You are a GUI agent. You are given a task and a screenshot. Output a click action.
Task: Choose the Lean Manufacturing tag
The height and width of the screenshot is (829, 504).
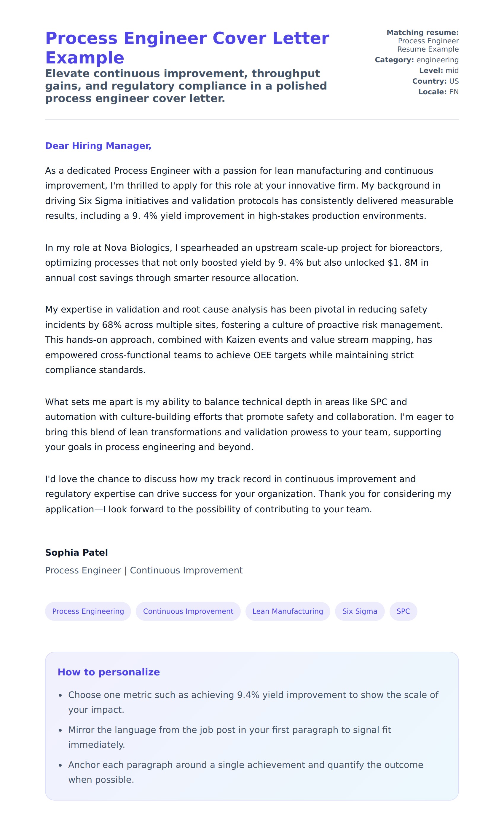click(287, 611)
